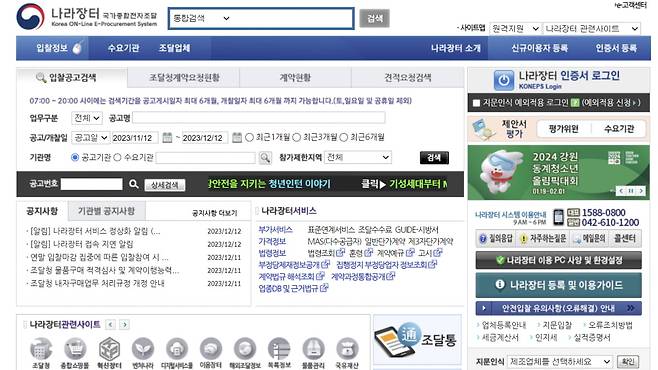Click the 지문인식 확인 button
The height and width of the screenshot is (370, 658).
628,361
